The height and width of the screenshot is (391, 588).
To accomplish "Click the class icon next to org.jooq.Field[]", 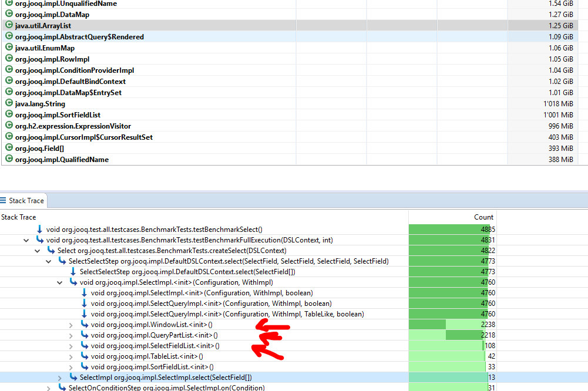I will pos(9,148).
